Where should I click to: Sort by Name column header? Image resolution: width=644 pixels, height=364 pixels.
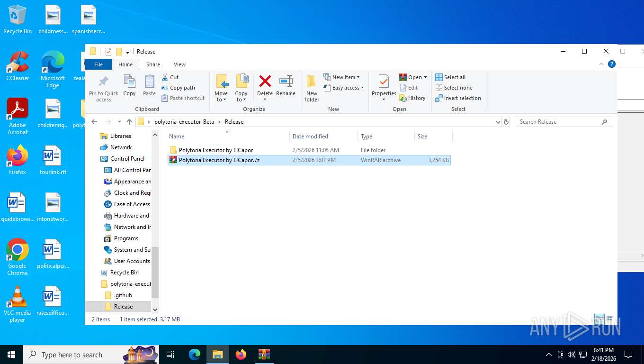(228, 136)
